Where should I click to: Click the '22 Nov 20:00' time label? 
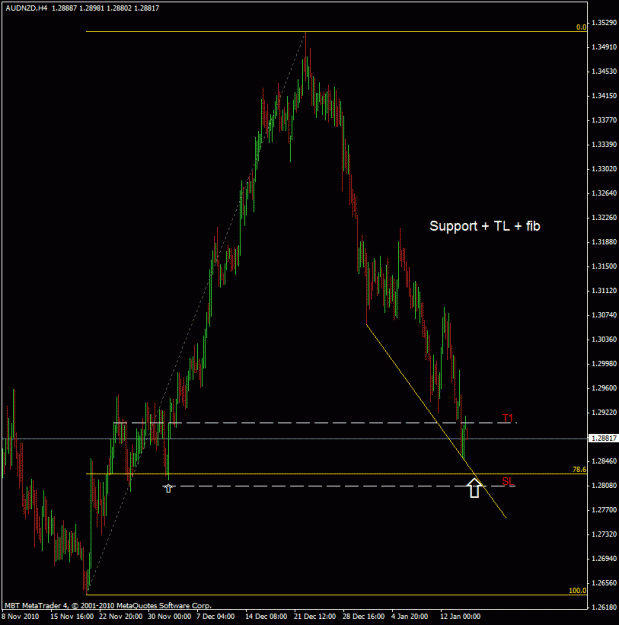(121, 616)
